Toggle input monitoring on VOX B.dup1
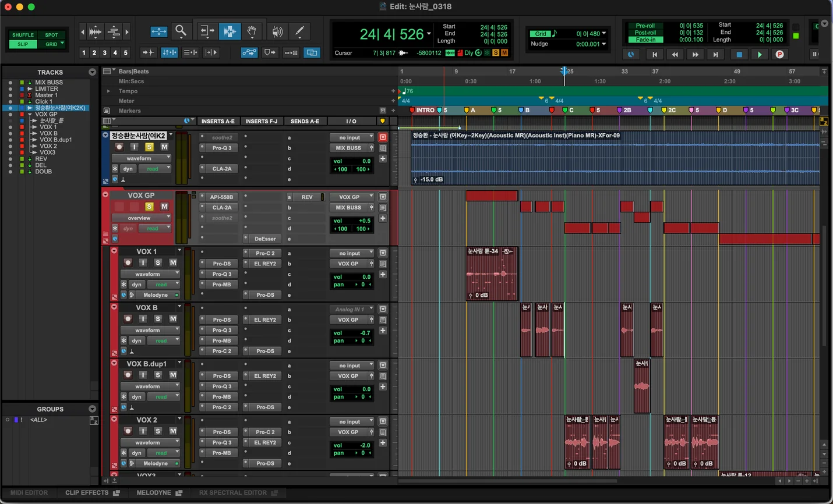Viewport: 833px width, 504px height. (x=143, y=375)
